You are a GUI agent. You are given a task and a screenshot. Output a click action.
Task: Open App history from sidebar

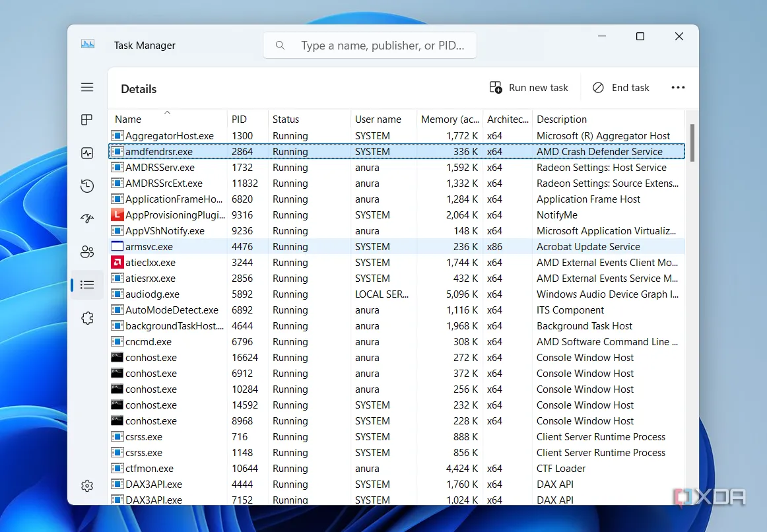click(x=87, y=186)
